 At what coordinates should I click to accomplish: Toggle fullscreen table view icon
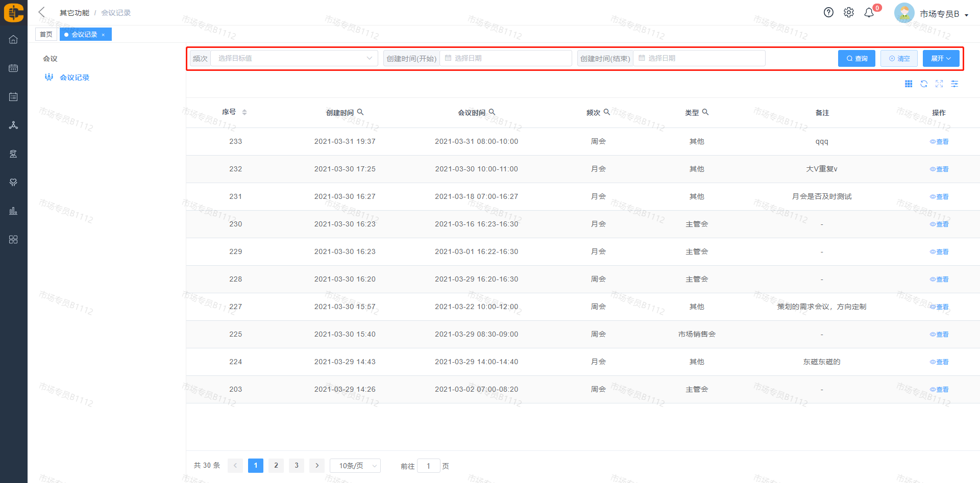pyautogui.click(x=939, y=84)
